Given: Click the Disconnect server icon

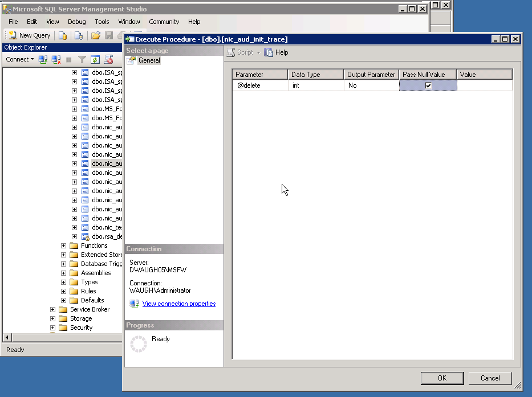Looking at the screenshot, I should [56, 59].
